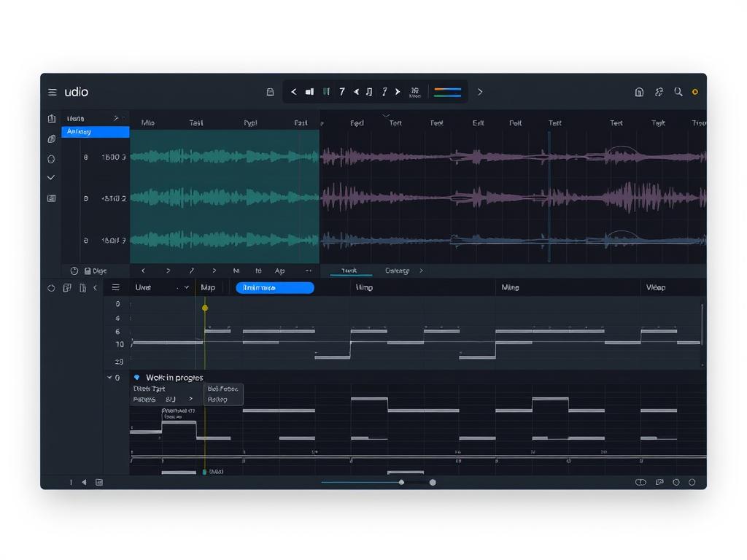Open the clock icon below the track list
The width and height of the screenshot is (747, 560).
74,271
